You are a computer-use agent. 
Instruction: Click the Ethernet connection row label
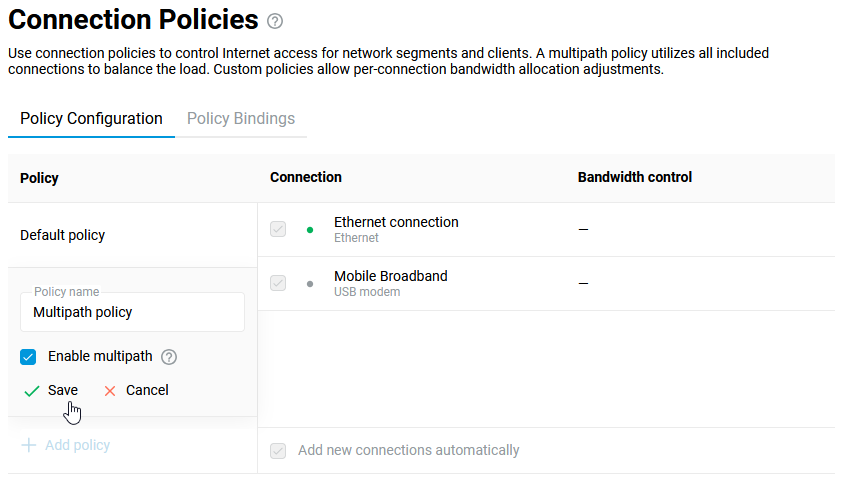coord(396,223)
